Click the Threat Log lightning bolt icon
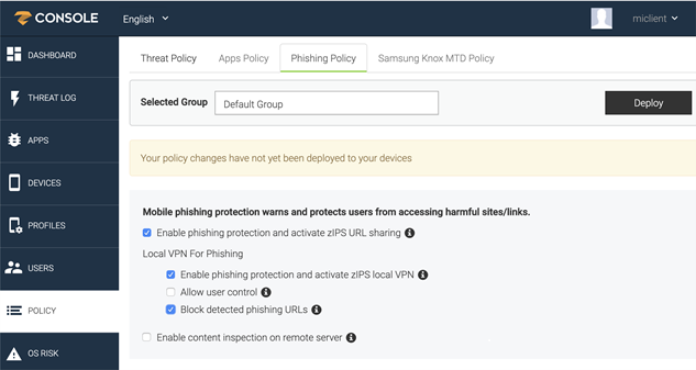Image resolution: width=696 pixels, height=370 pixels. (x=15, y=98)
